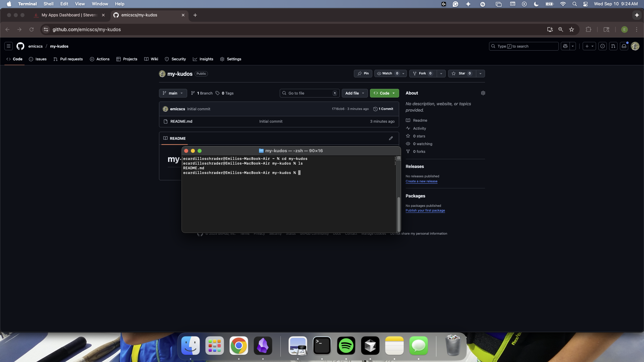The width and height of the screenshot is (644, 362).
Task: Focus the Type / to search field
Action: point(524,46)
